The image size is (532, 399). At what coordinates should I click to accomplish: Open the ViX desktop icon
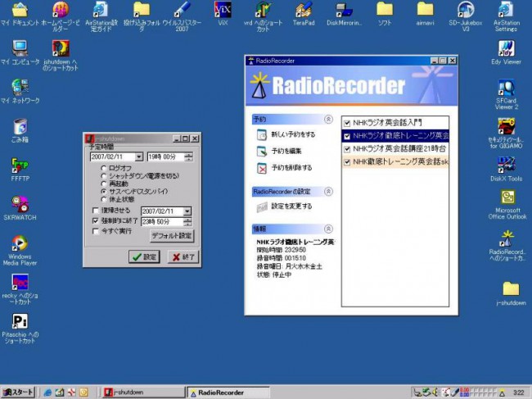[x=223, y=10]
